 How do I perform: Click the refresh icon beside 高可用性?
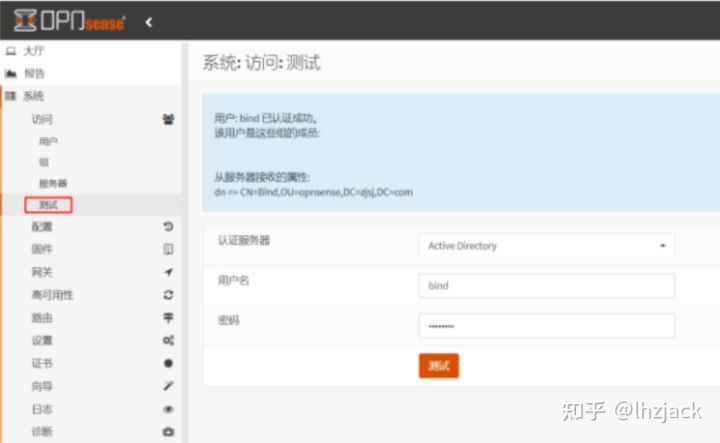[167, 295]
